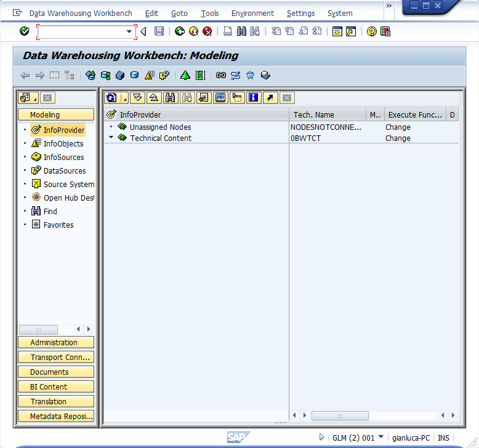Screen dimensions: 479x448
Task: Click the transformation flow icon
Action: click(236, 75)
